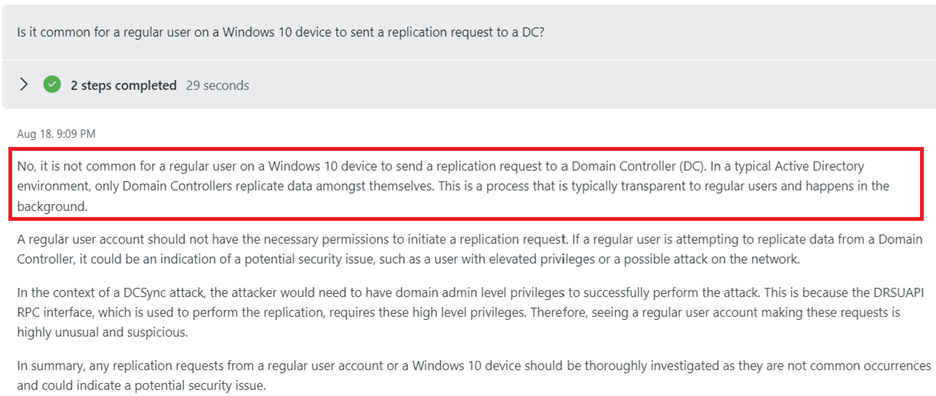Click the red-highlighted first response paragraph
Viewport: 936px width, 396px height.
466,183
